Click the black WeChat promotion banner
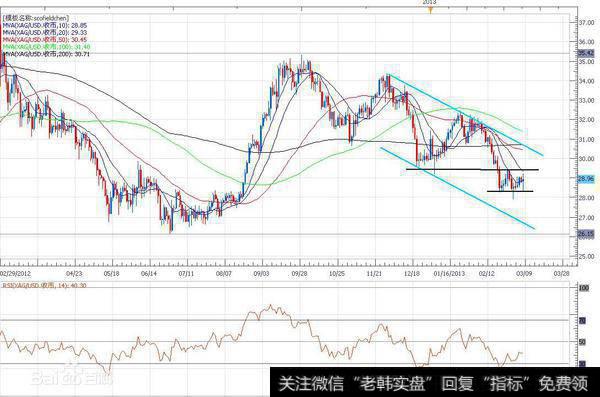This screenshot has height=397, width=600. coord(435,382)
